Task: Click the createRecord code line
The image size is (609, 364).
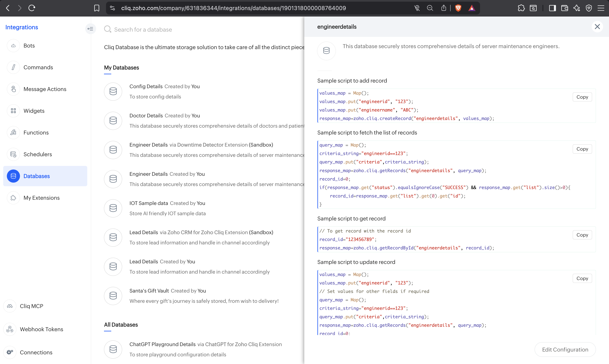Action: tap(407, 118)
